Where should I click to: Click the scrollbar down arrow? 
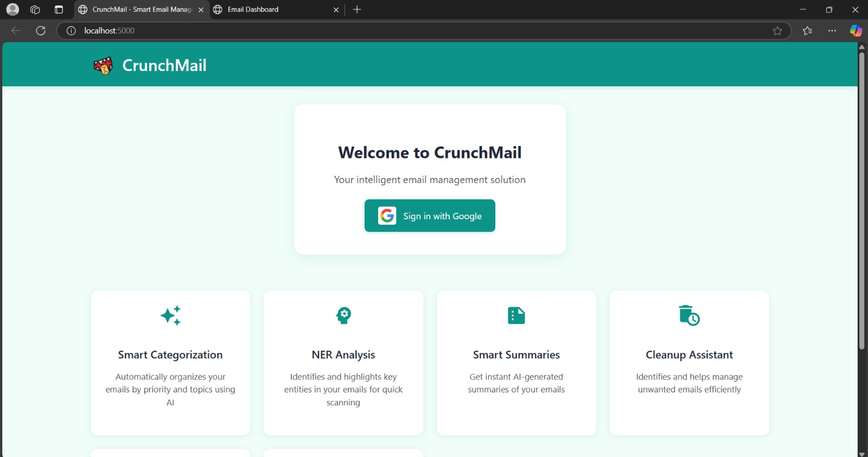[861, 454]
